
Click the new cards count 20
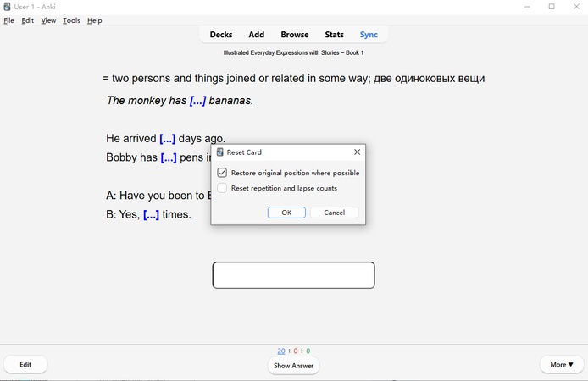tap(281, 351)
